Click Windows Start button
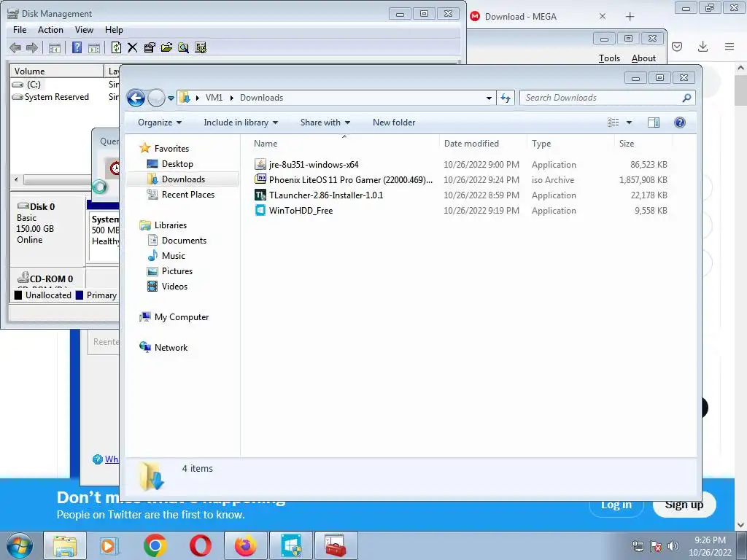747x560 pixels. pos(20,545)
